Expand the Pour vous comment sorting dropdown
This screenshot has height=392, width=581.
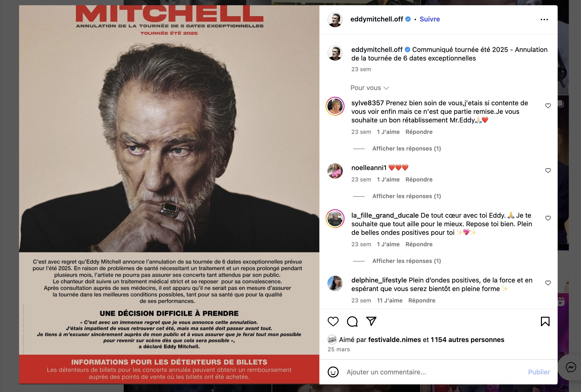370,88
